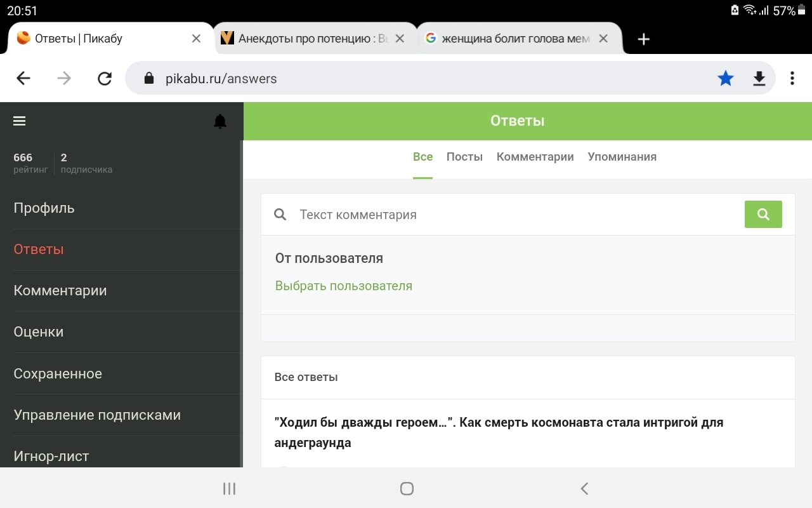
Task: Focus the Текст комментария search field
Action: [x=517, y=215]
